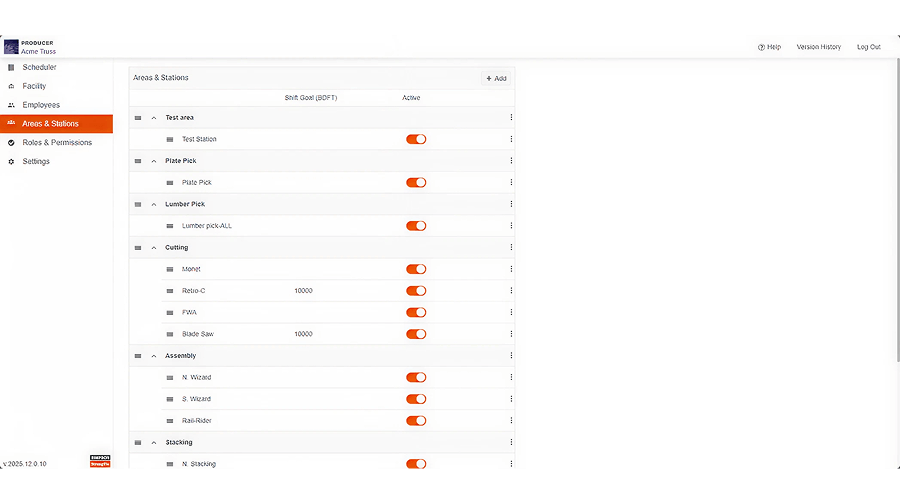Click the drag handle of Test area
This screenshot has height=504, width=900.
138,118
